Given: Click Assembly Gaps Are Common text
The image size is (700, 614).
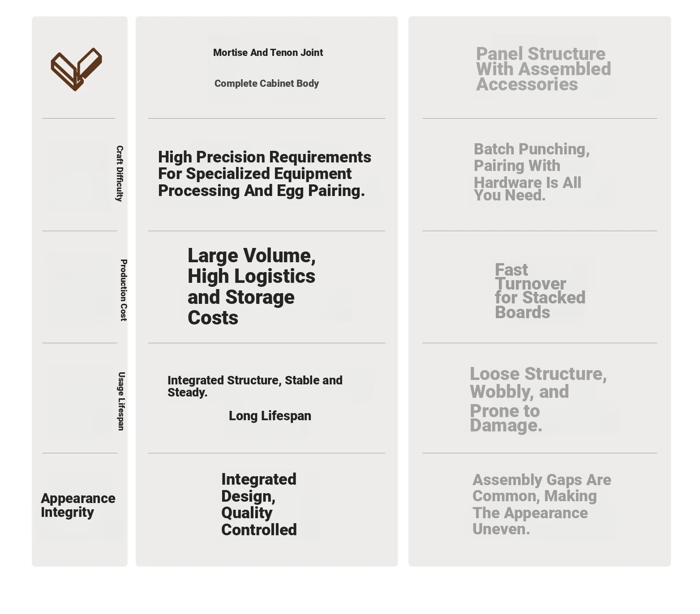Looking at the screenshot, I should coord(542,504).
